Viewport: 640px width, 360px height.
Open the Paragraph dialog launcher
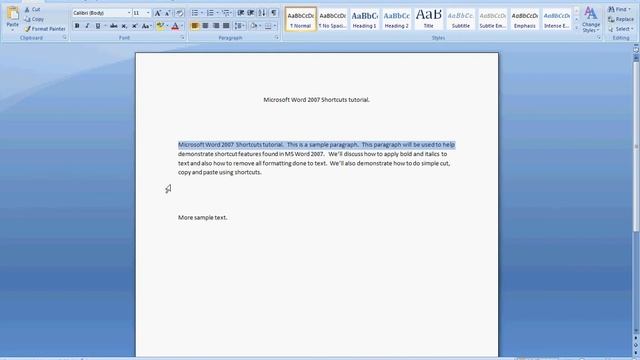pos(276,38)
